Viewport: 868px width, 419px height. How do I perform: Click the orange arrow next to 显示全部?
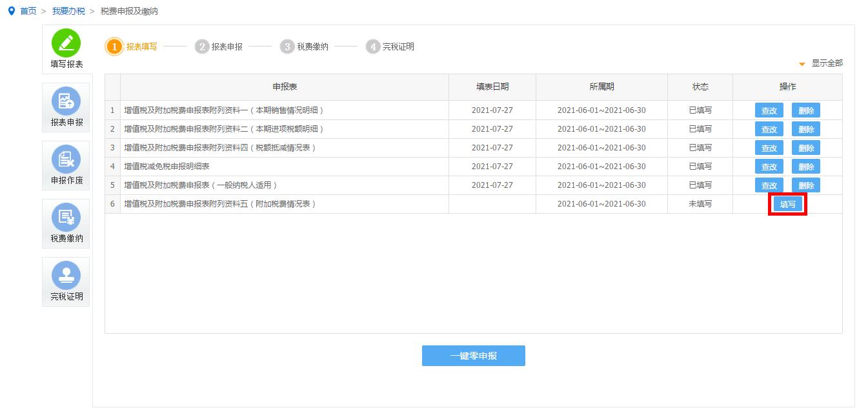801,63
